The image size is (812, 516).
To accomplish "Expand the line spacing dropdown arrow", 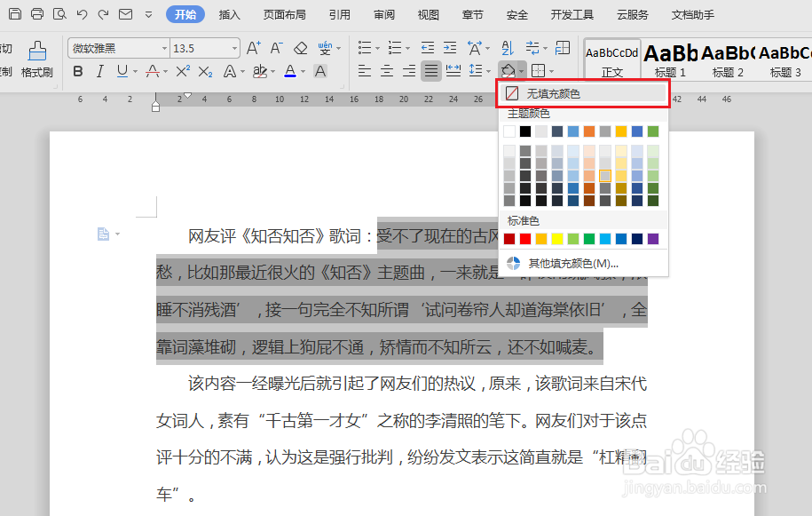I will click(488, 71).
